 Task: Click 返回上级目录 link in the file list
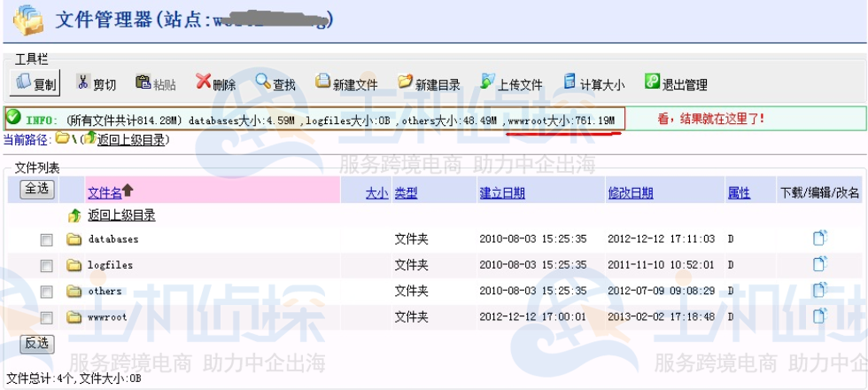[x=122, y=214]
